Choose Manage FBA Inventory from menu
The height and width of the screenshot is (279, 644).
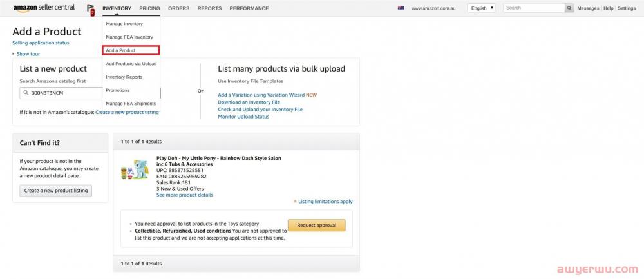(129, 37)
